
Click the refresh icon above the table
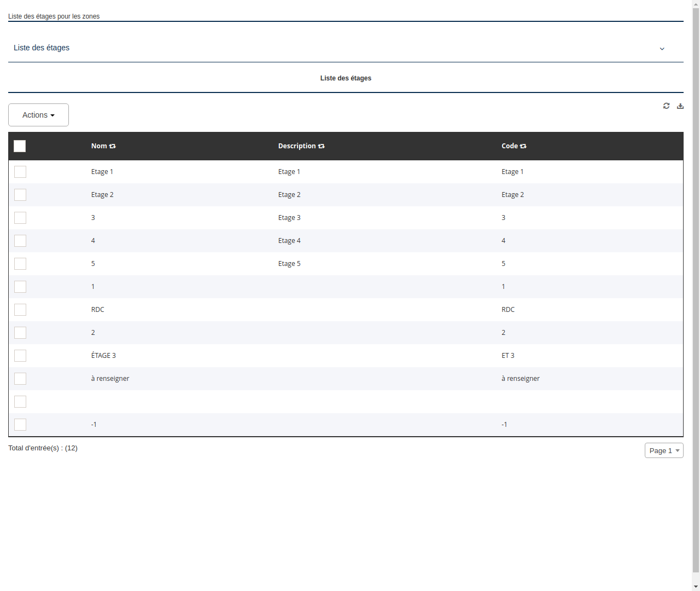pos(666,106)
